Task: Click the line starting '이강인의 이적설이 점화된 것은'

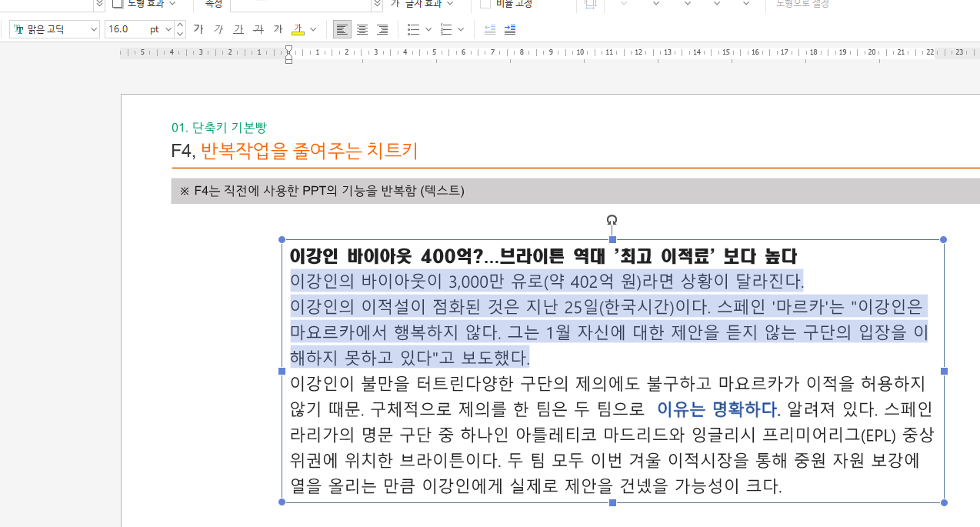Action: [x=607, y=307]
